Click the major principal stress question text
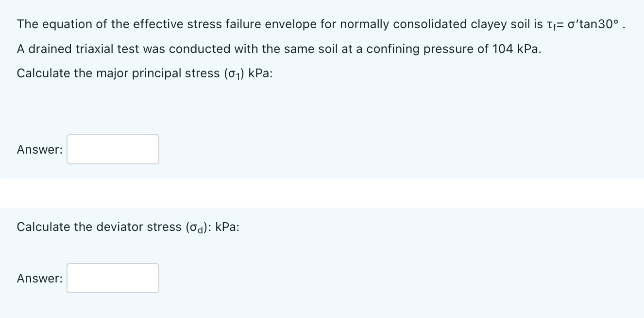The image size is (644, 318). pyautogui.click(x=144, y=73)
